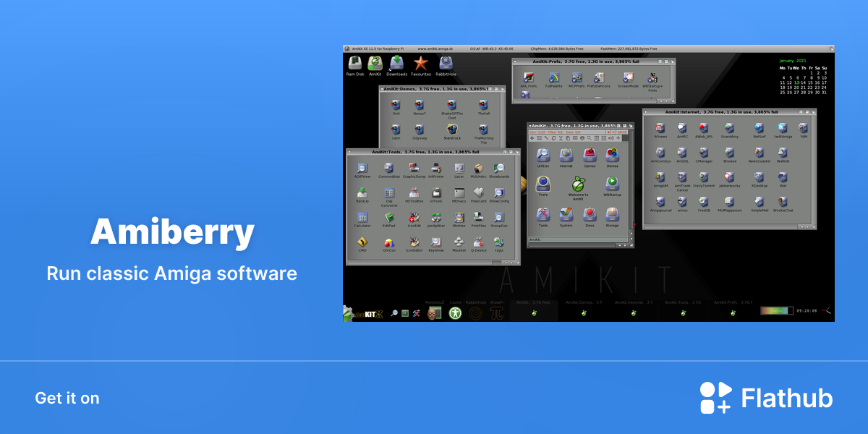Screen dimensions: 868x434
Task: Launch IBrowse in the Internet window
Action: coord(729,154)
